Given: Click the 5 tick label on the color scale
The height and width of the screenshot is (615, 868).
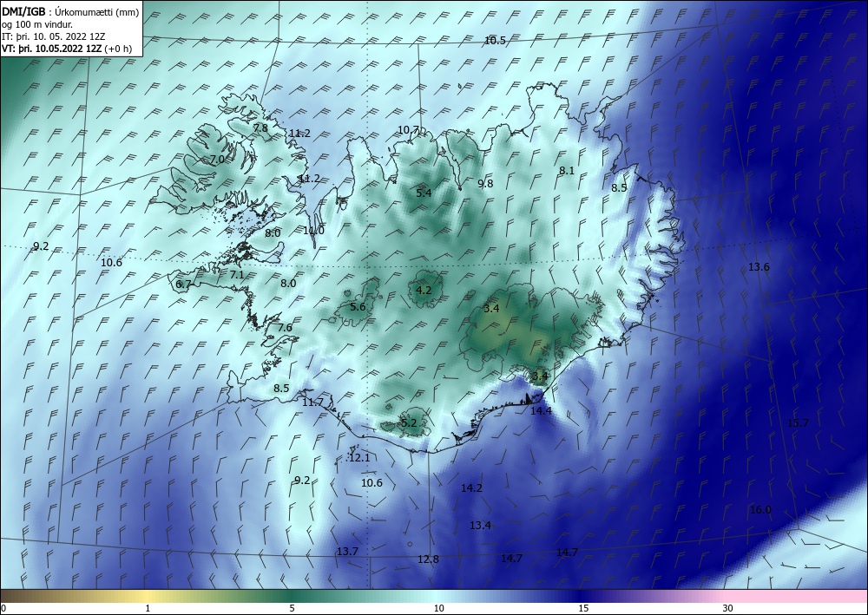Looking at the screenshot, I should pos(292,609).
